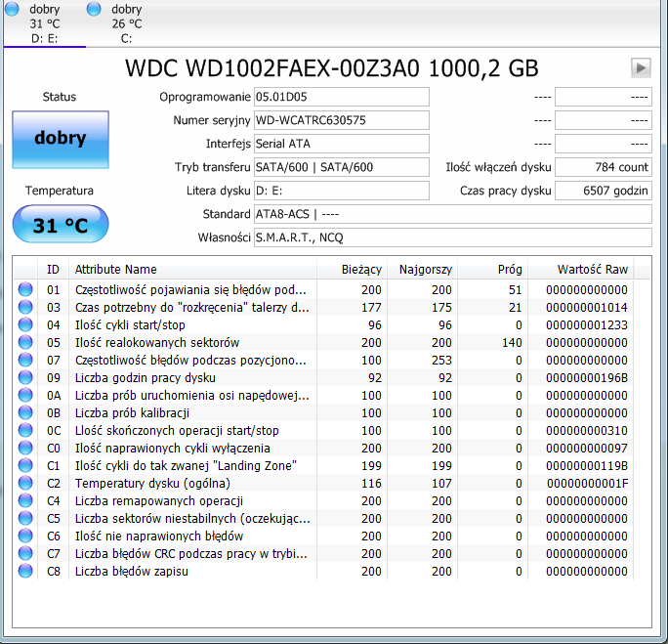Click the blue health orb on the C: tab
668x644 pixels.
click(94, 9)
